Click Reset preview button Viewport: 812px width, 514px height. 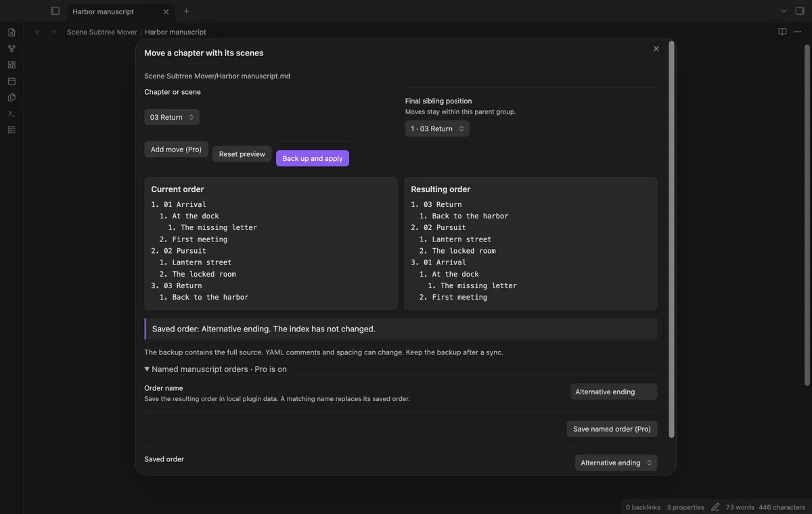pos(242,154)
